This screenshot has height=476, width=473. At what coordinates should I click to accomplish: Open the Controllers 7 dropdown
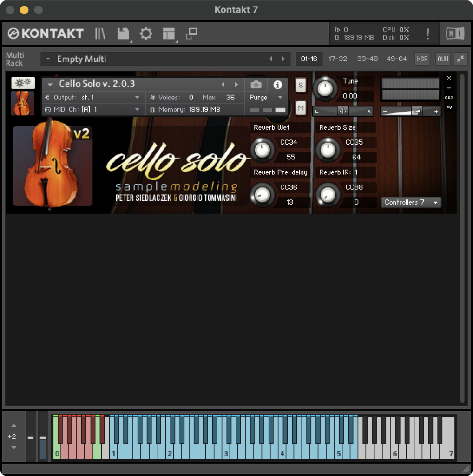[x=411, y=202]
